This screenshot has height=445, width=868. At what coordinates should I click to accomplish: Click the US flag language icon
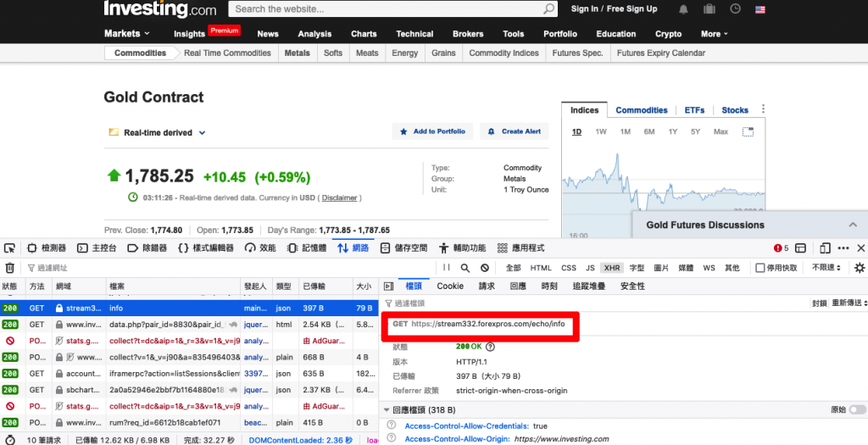(x=760, y=9)
